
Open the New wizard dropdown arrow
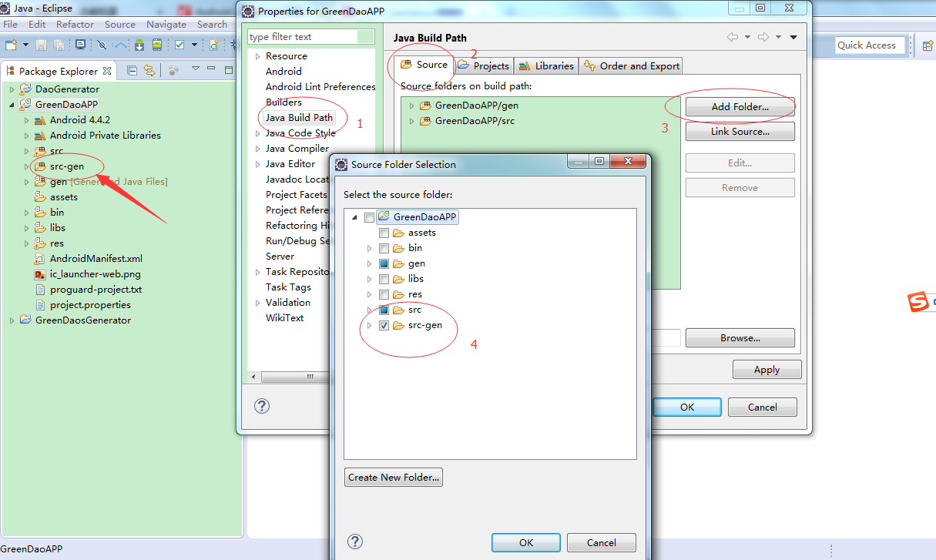pyautogui.click(x=25, y=45)
